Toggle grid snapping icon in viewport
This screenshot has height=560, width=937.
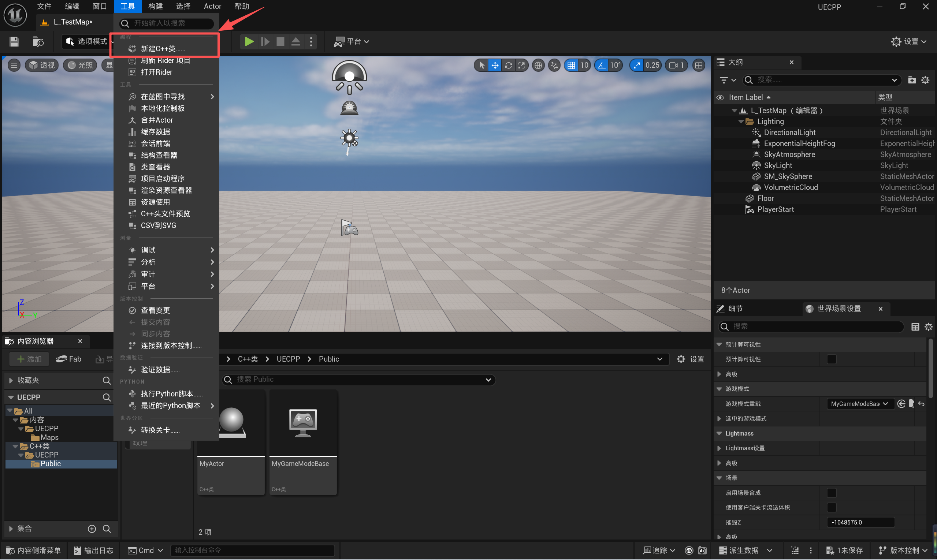coord(571,65)
